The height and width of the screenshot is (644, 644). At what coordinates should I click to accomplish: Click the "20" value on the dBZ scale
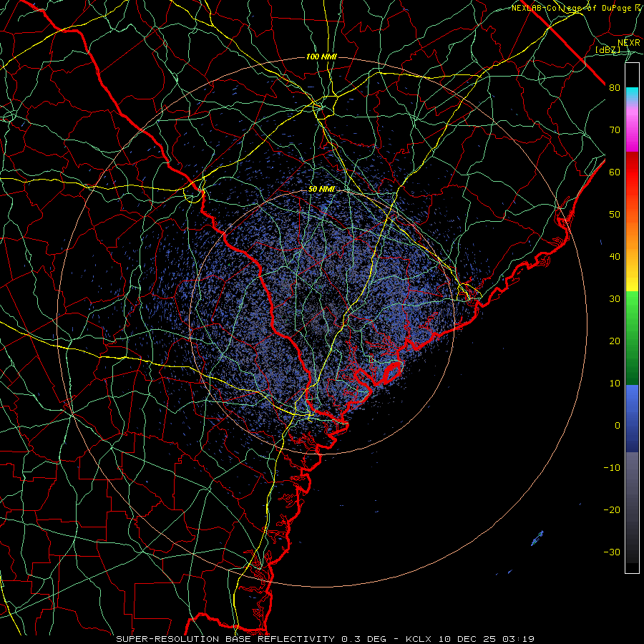pyautogui.click(x=615, y=341)
